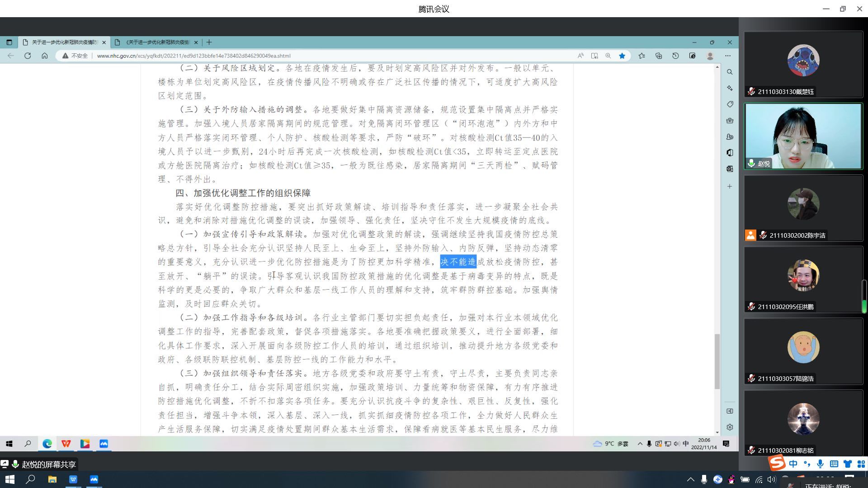Click the Edge sidebar search icon

coord(730,72)
